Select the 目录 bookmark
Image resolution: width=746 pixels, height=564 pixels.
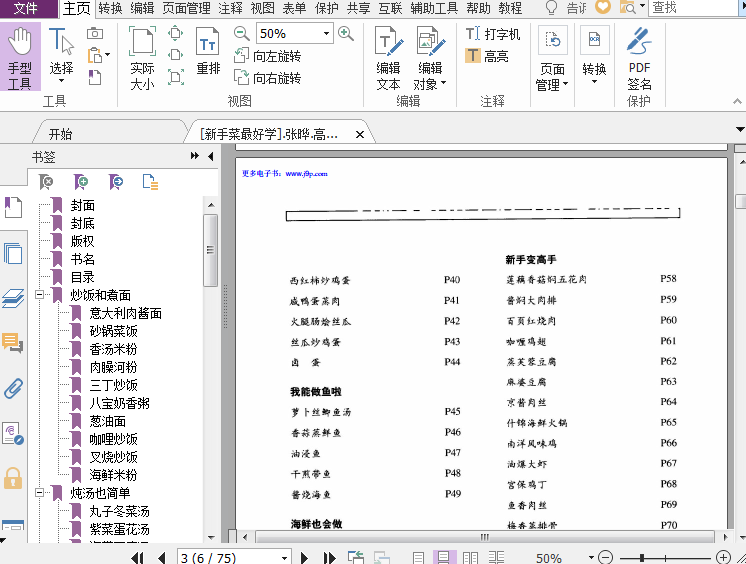tap(83, 277)
